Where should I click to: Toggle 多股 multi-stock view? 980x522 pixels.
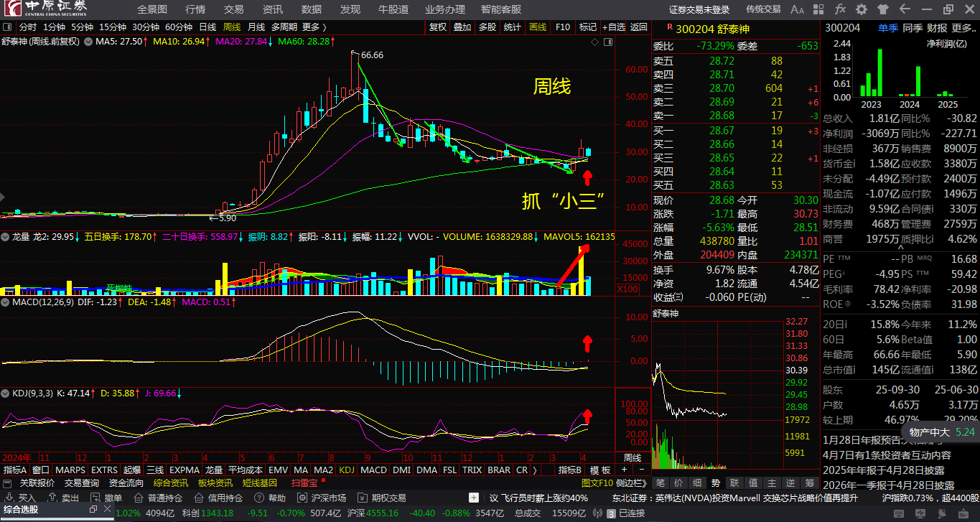click(x=487, y=27)
